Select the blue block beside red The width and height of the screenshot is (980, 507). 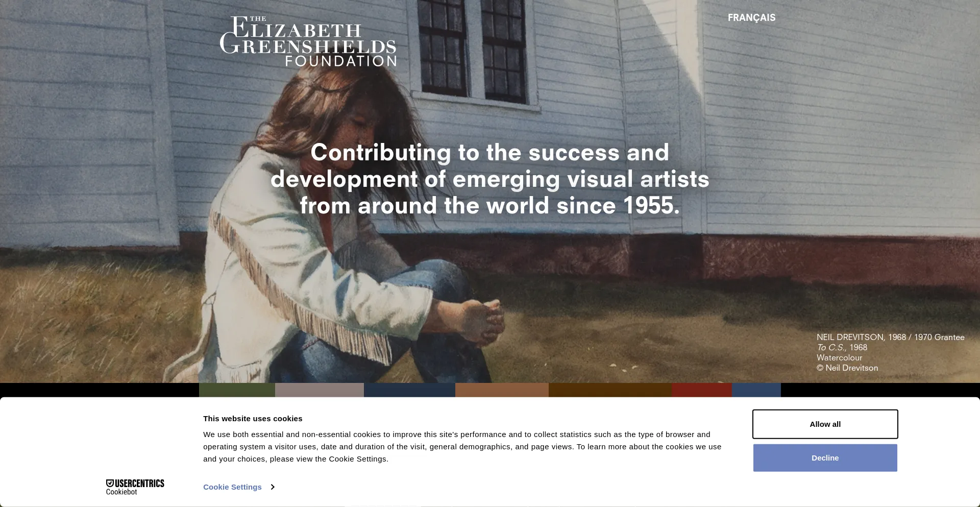[x=756, y=390]
